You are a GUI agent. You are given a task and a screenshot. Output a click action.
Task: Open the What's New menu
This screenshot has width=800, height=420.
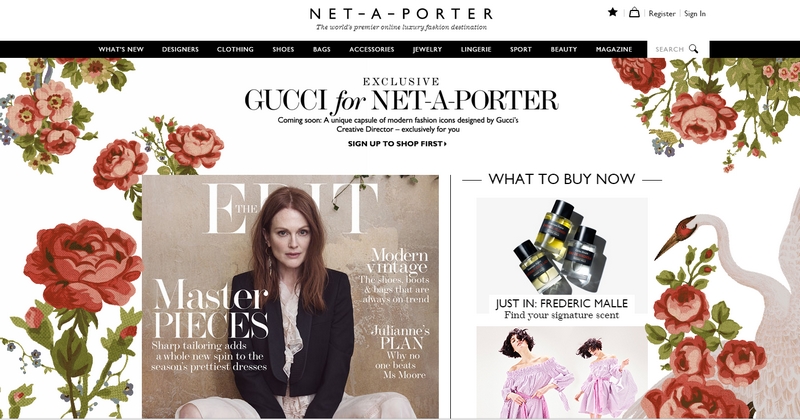[121, 50]
